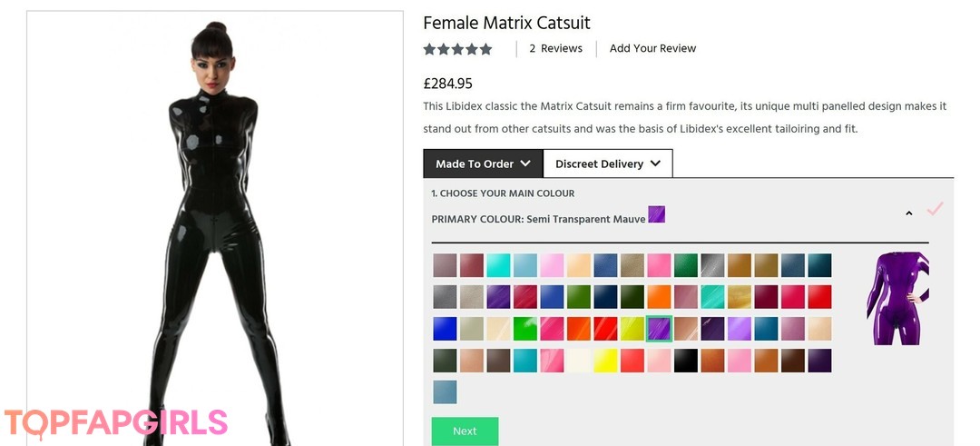Open the Made To Order tab
This screenshot has height=446, width=980.
483,164
